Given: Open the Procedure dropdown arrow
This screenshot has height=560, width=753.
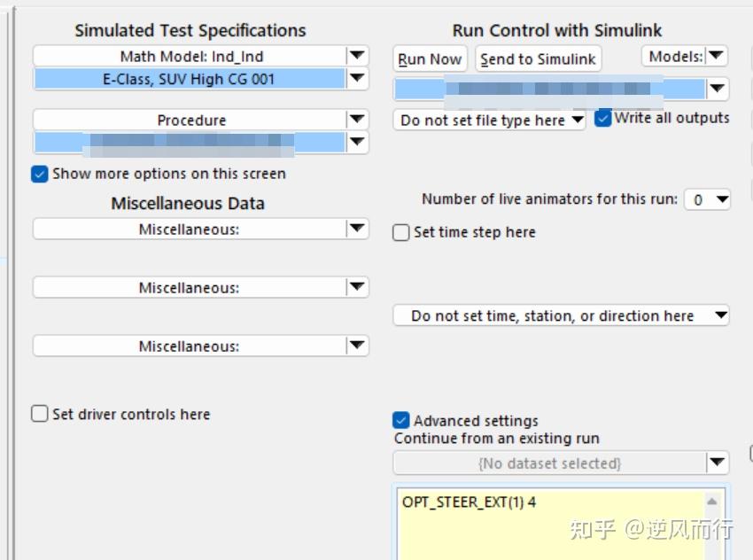Looking at the screenshot, I should pyautogui.click(x=356, y=120).
